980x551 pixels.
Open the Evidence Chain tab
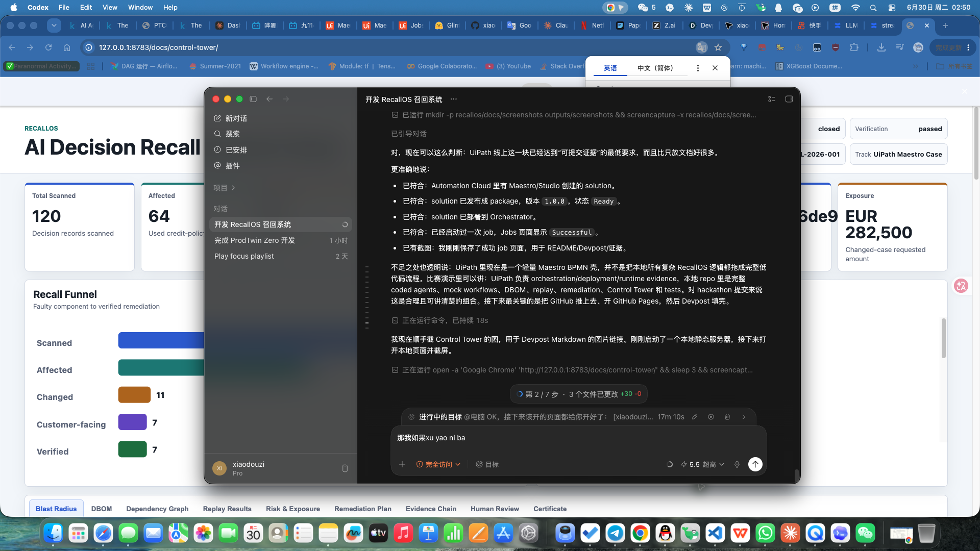431,509
